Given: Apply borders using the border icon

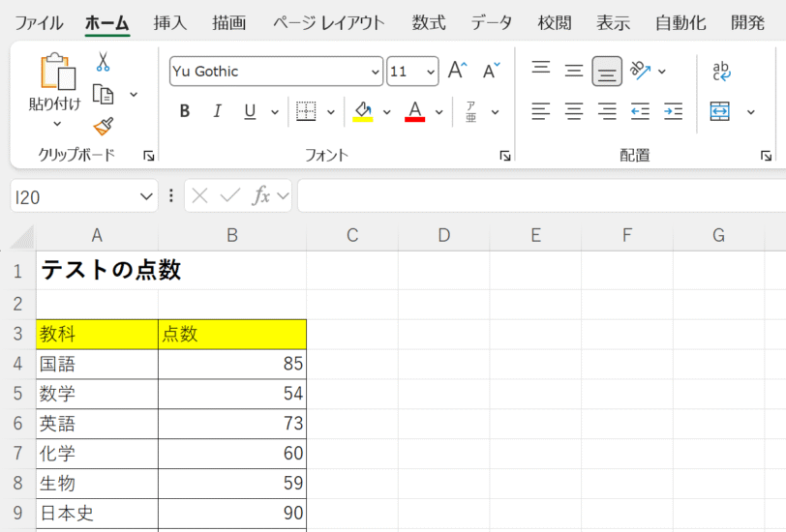Looking at the screenshot, I should tap(306, 111).
